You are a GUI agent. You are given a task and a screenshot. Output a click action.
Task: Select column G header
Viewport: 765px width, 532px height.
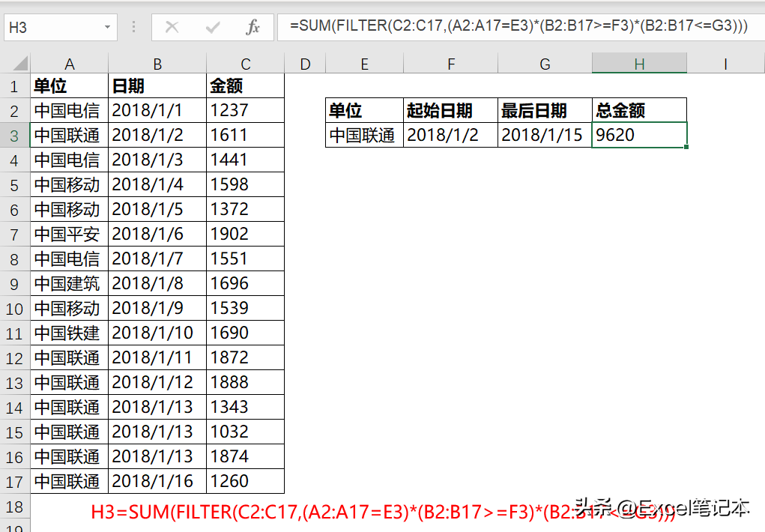tap(545, 64)
